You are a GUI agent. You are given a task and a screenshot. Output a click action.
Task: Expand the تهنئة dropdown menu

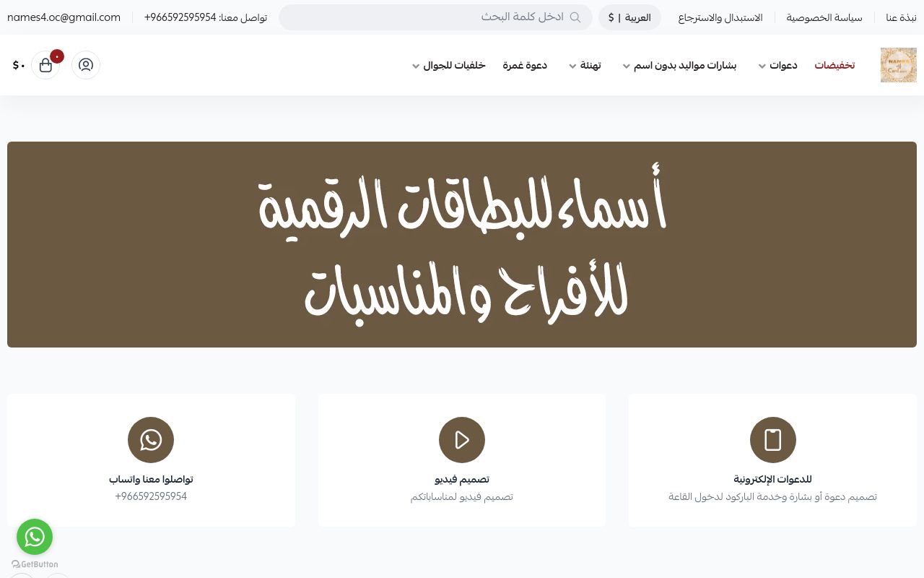585,65
